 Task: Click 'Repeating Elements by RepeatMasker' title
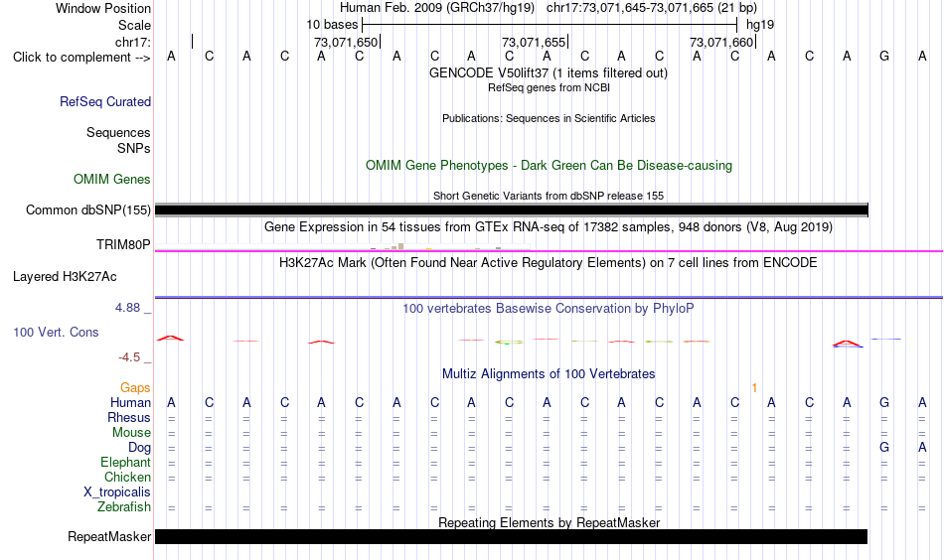550,522
